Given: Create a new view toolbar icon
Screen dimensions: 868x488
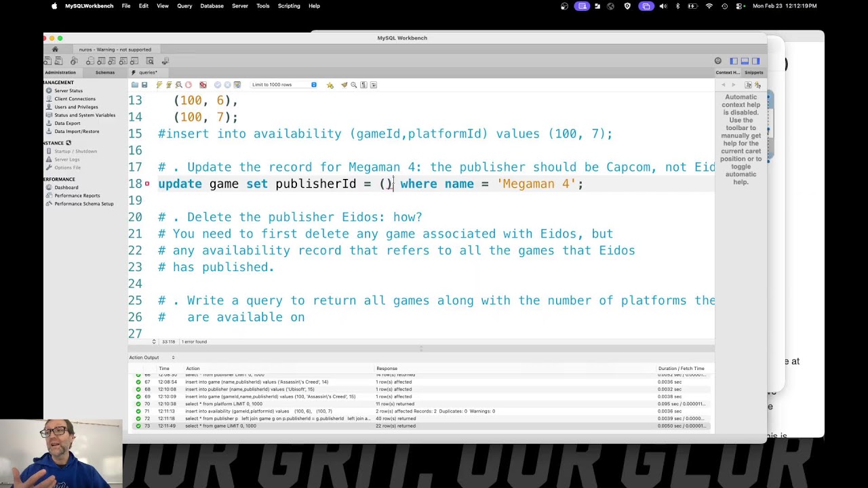Looking at the screenshot, I should click(x=112, y=61).
